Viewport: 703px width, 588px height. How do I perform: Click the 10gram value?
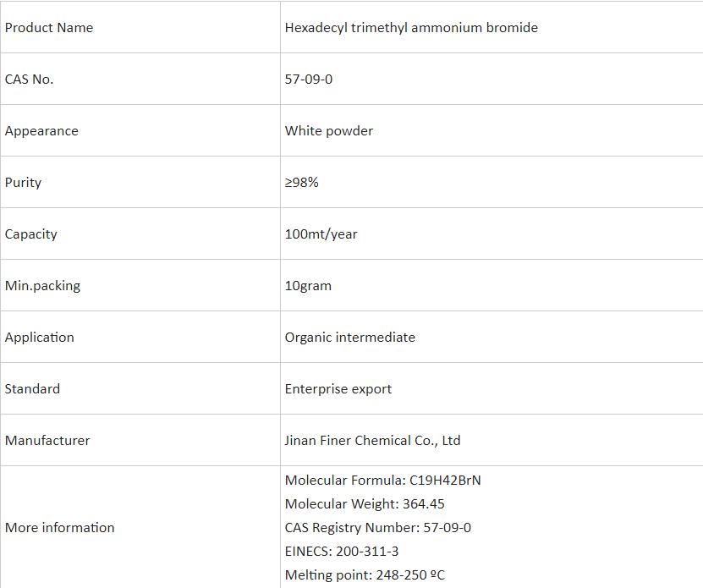click(x=308, y=285)
